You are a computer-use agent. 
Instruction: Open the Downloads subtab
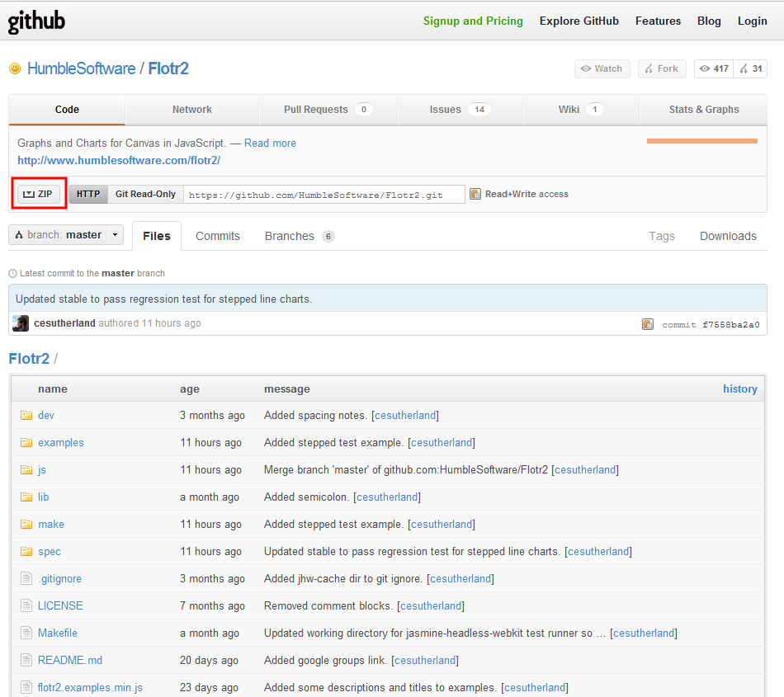pyautogui.click(x=728, y=236)
